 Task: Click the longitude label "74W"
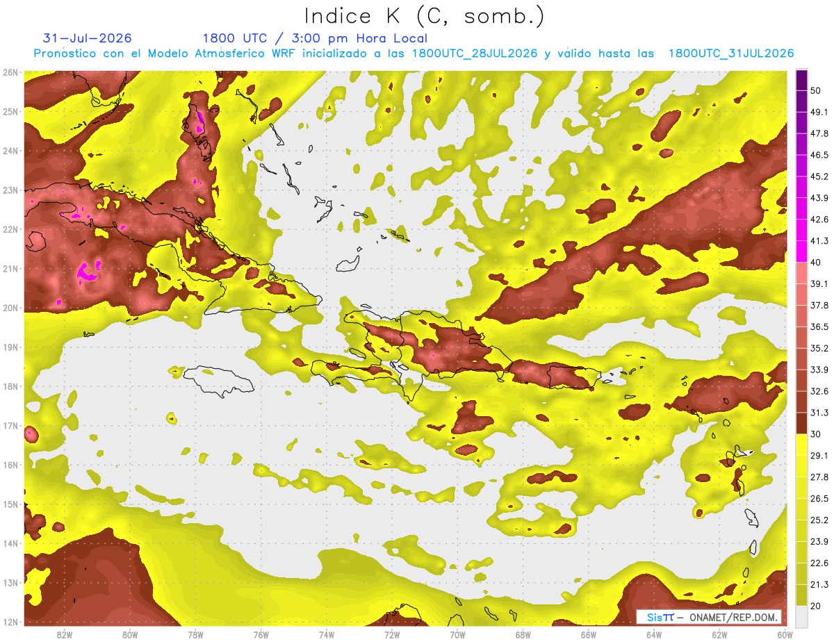[x=327, y=635]
